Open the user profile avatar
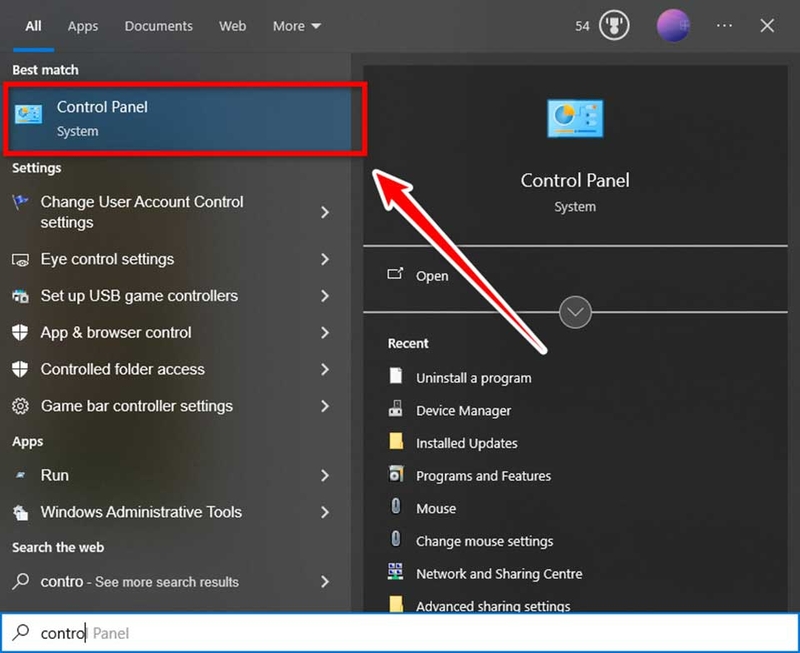Image resolution: width=800 pixels, height=653 pixels. tap(673, 26)
